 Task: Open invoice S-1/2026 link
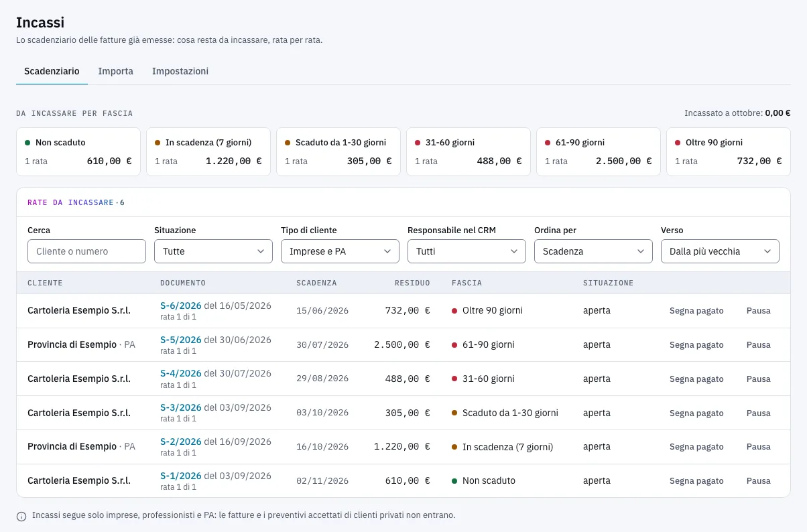click(181, 476)
